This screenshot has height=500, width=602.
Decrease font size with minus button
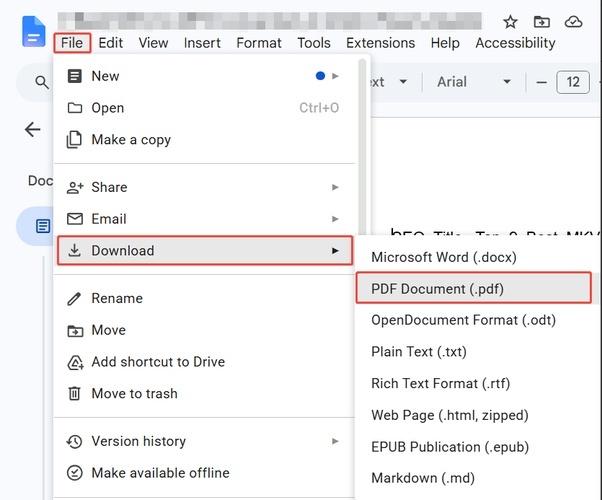[x=541, y=82]
